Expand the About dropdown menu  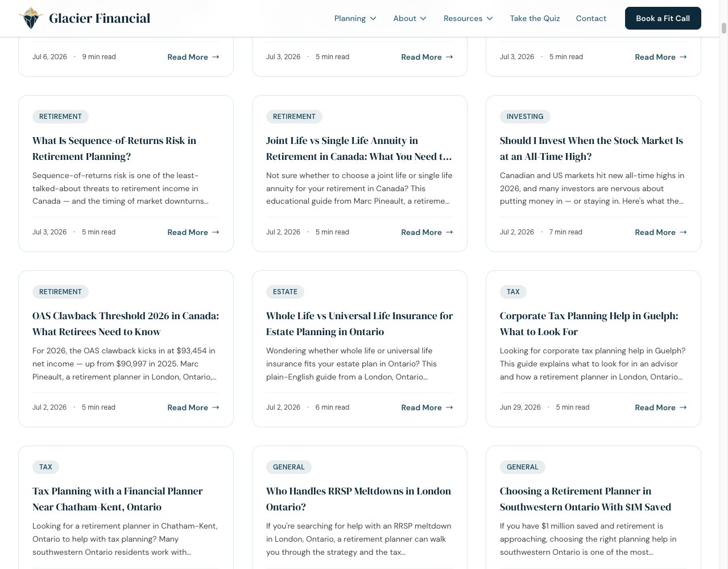[410, 18]
